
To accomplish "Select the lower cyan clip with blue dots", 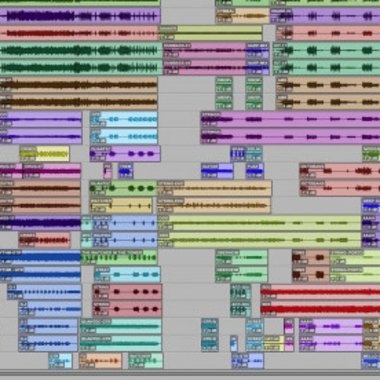I will (x=124, y=137).
